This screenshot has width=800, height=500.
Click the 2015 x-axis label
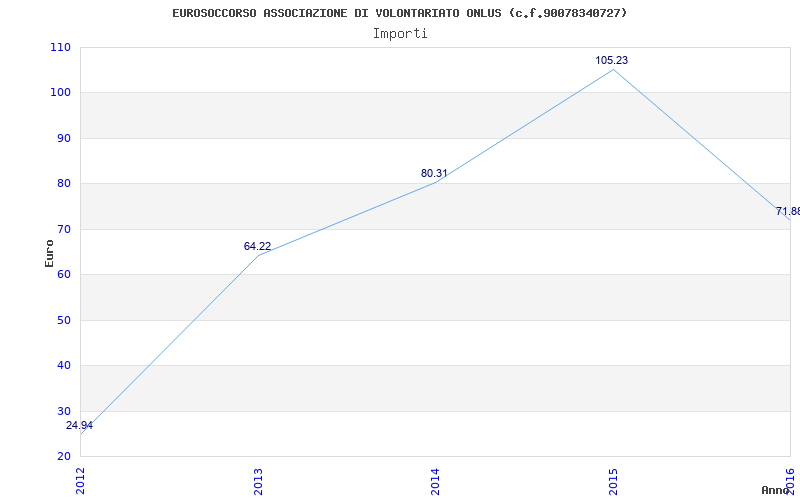point(613,481)
